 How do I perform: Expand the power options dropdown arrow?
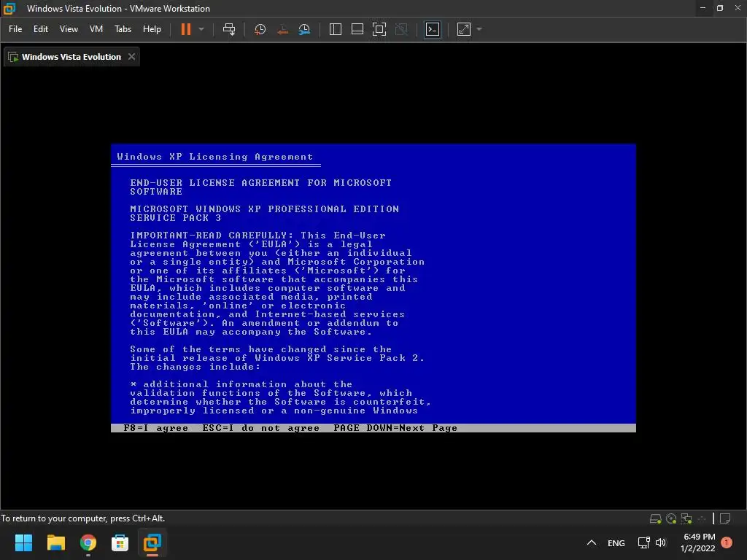click(201, 29)
